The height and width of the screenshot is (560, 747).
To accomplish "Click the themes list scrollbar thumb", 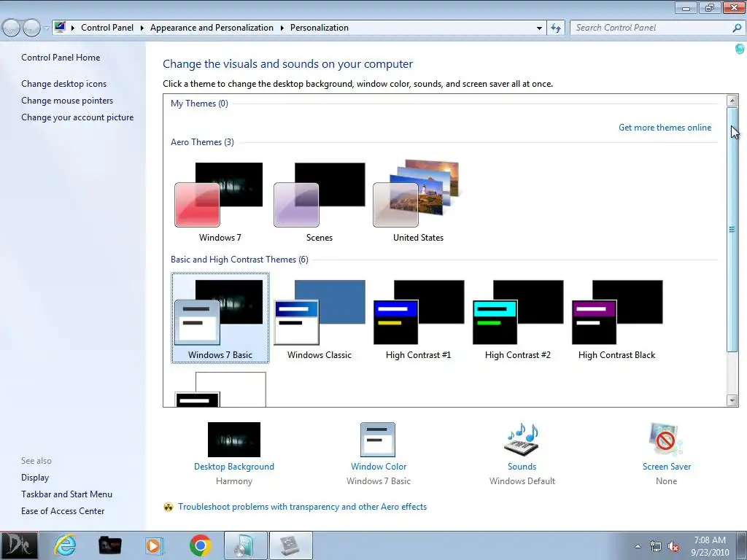I will click(732, 230).
